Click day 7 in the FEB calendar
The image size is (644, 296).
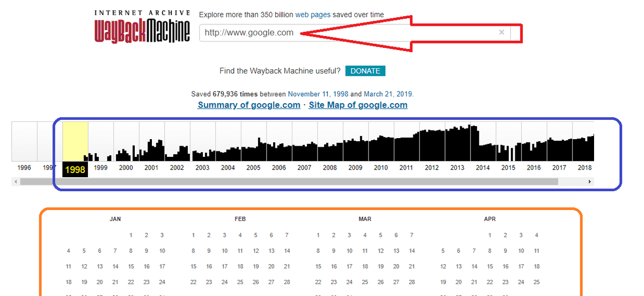point(287,235)
